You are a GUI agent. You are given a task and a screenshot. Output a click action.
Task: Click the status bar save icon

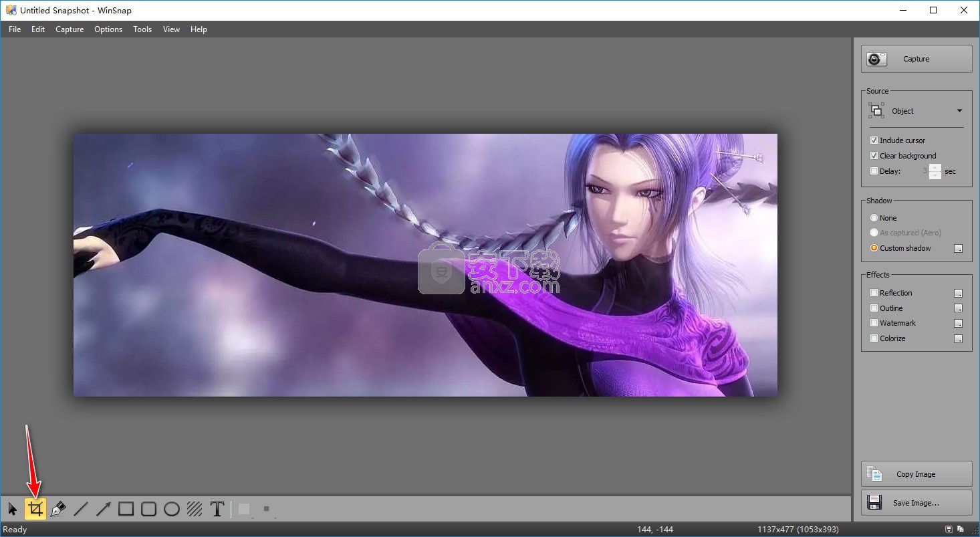pyautogui.click(x=949, y=530)
